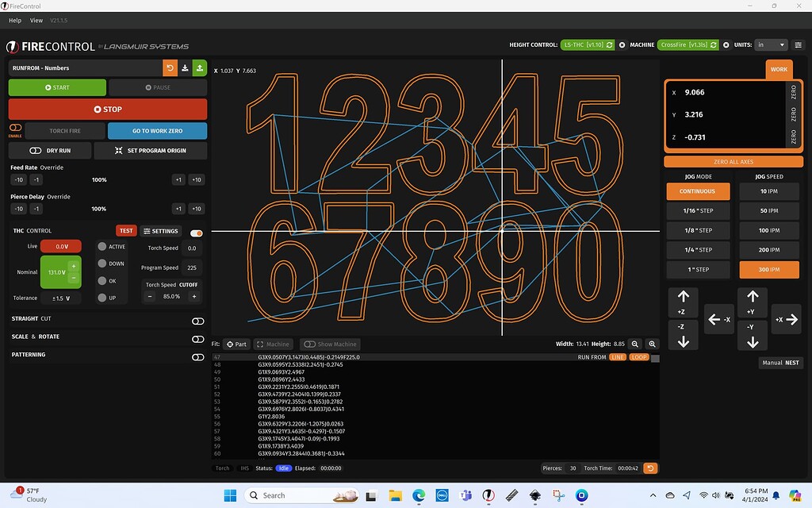Image resolution: width=812 pixels, height=508 pixels.
Task: Enable the Straight Cut toggle
Action: (x=197, y=321)
